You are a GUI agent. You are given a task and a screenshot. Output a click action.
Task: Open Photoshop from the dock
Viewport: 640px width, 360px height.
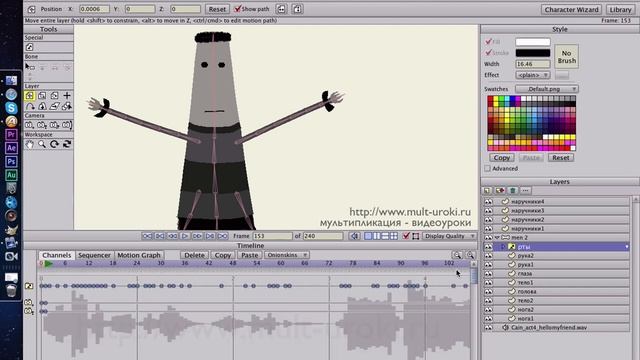[x=11, y=162]
